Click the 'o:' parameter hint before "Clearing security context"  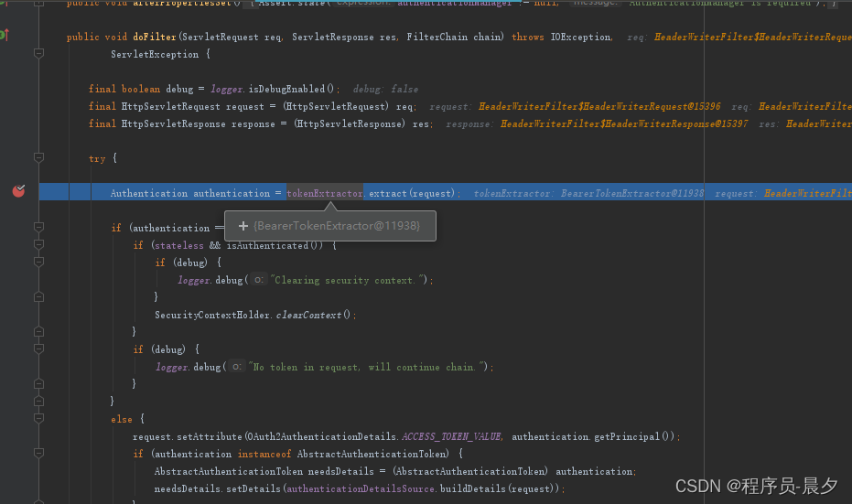pyautogui.click(x=259, y=280)
